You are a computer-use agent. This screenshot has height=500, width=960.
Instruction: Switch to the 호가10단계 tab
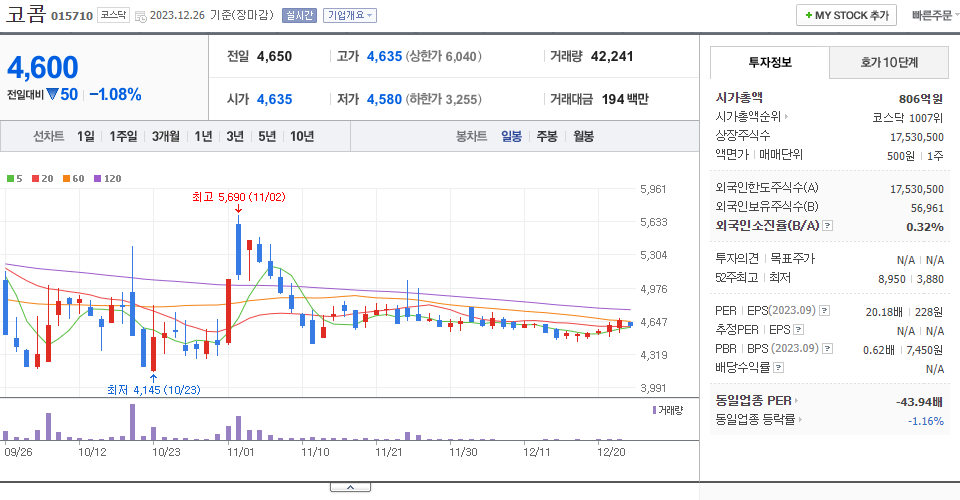click(x=888, y=62)
